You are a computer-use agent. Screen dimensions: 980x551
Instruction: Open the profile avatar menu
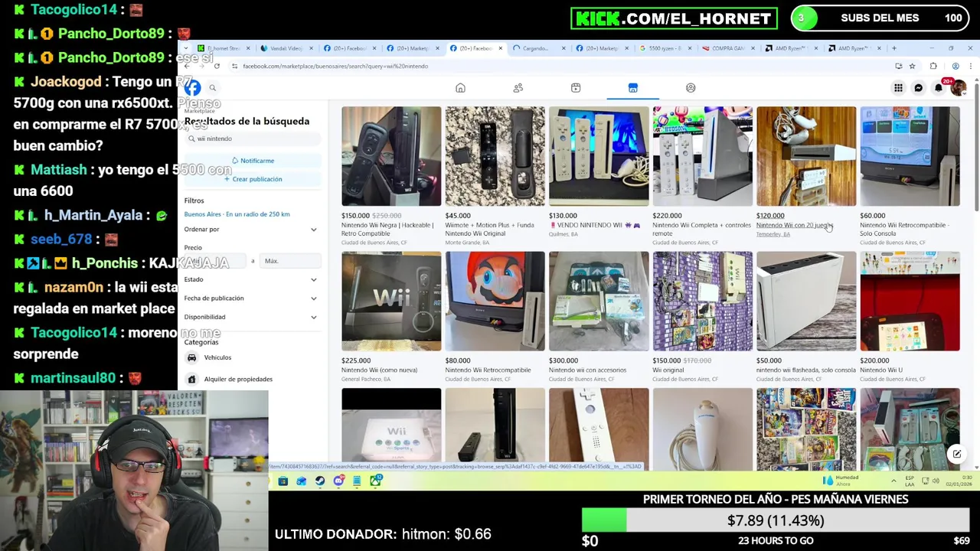click(958, 88)
